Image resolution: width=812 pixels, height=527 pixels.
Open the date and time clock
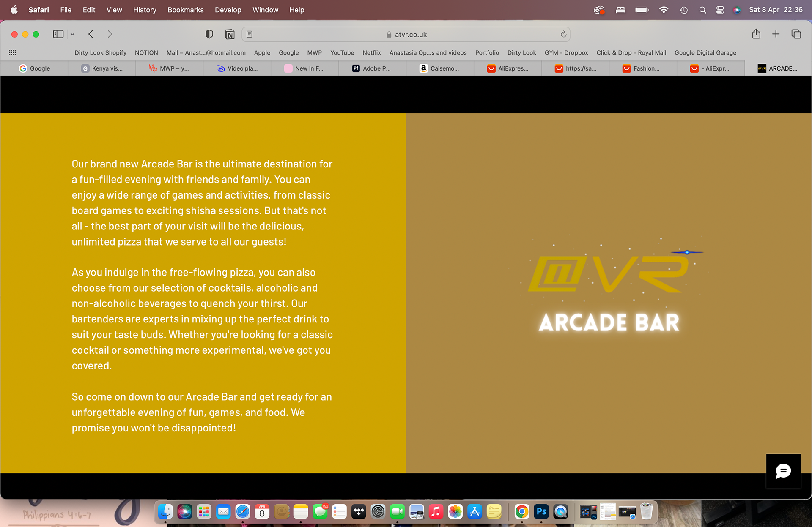(776, 10)
